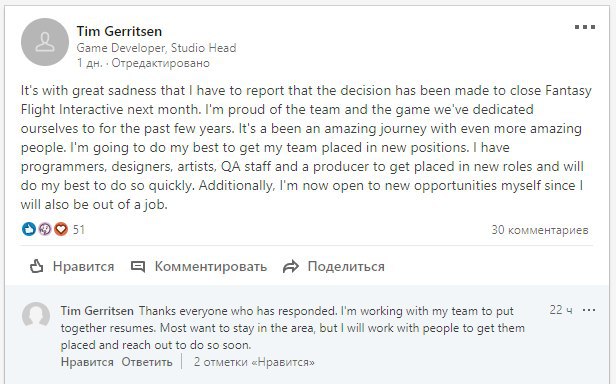Viewport: 616px width, 384px height.
Task: Open the 2 отметки «Нравится» list
Action: [x=254, y=362]
